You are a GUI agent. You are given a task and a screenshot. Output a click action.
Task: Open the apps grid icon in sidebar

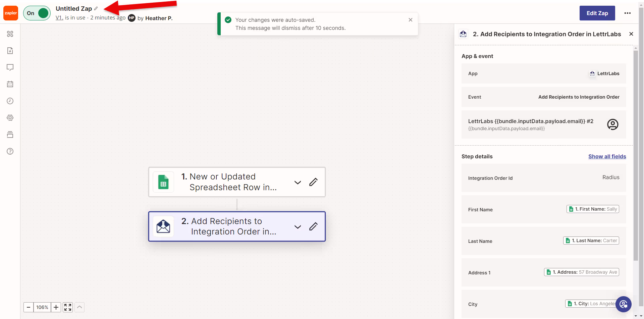pyautogui.click(x=10, y=34)
